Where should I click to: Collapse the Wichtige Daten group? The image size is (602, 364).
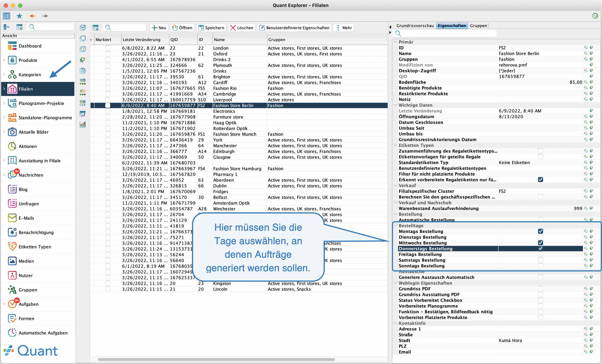click(395, 105)
